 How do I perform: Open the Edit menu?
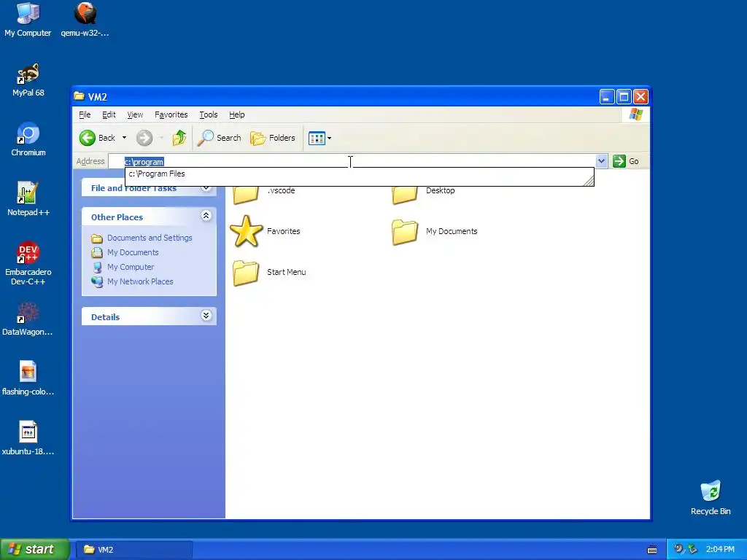(109, 114)
